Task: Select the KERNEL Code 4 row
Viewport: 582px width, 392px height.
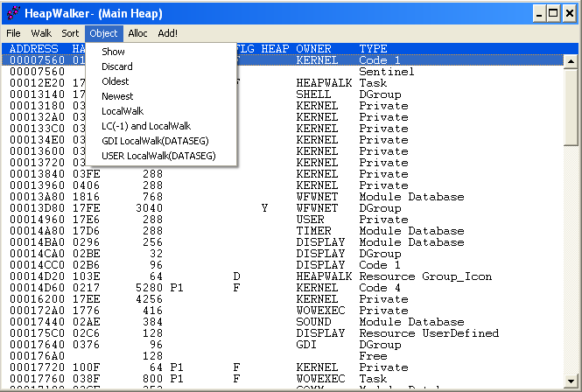Action: pos(283,288)
